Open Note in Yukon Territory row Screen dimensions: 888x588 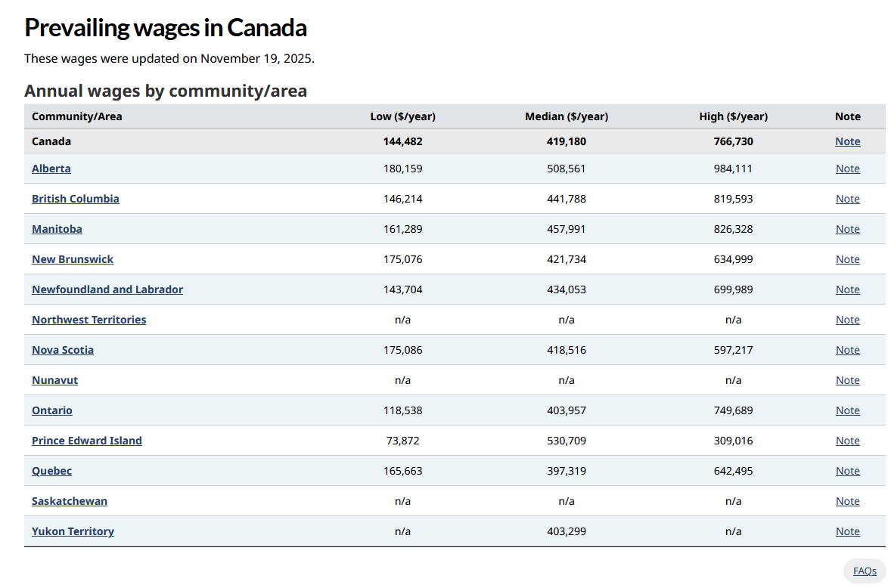(847, 531)
